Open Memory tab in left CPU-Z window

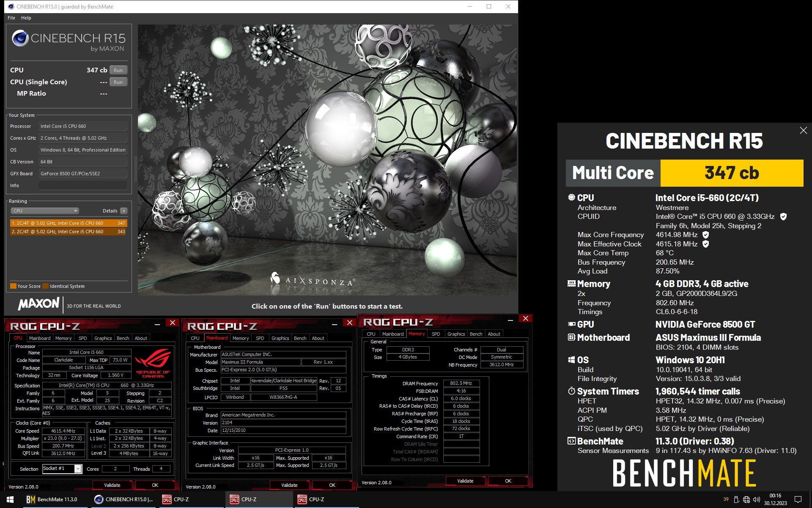[x=63, y=338]
